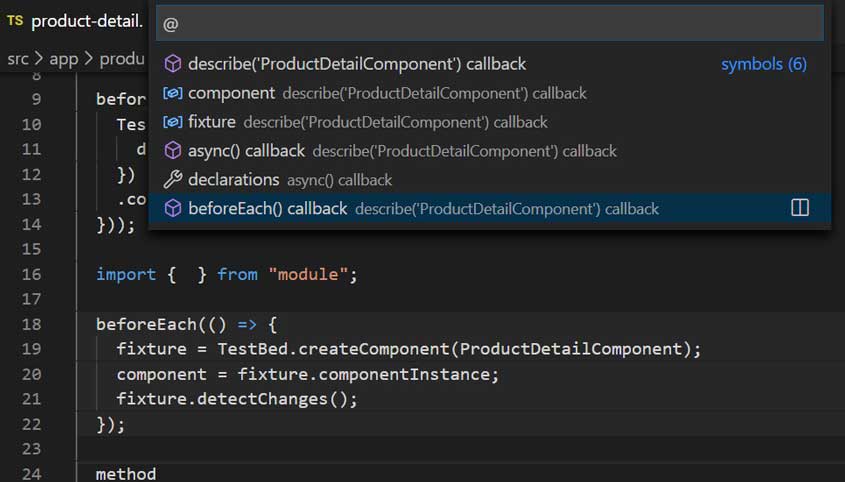
Task: Click the "module" string on line 16
Action: point(308,274)
